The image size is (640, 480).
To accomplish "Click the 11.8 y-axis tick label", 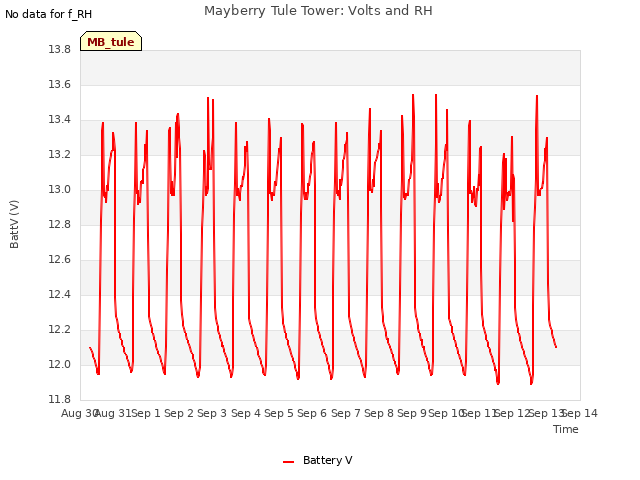I will tap(60, 399).
